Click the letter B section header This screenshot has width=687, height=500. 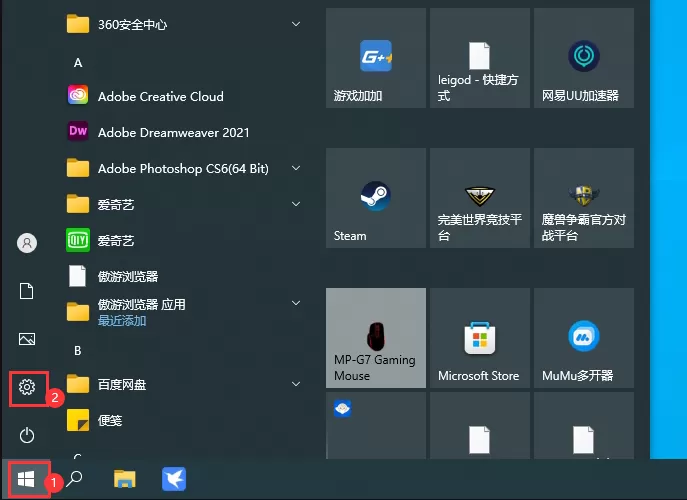click(78, 351)
